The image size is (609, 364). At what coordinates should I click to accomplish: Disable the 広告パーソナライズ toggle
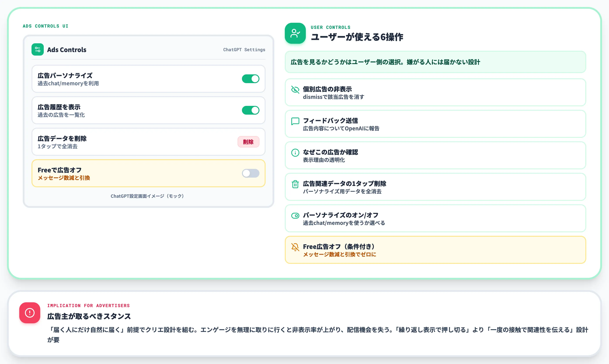250,79
